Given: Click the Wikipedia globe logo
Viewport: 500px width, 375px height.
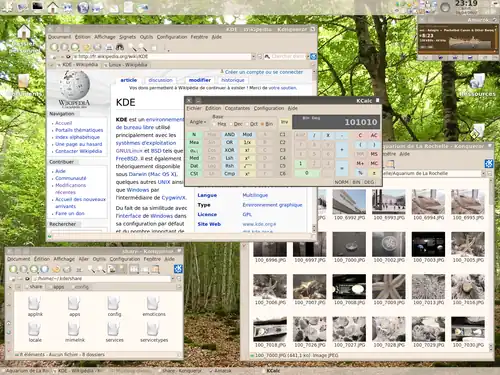Looking at the screenshot, I should tap(75, 85).
